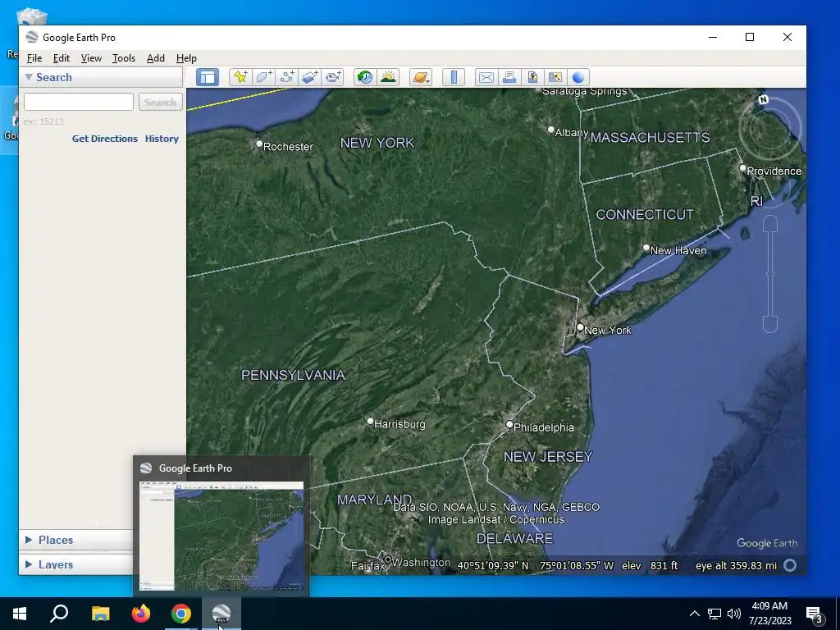Click the Providence city marker

click(742, 167)
